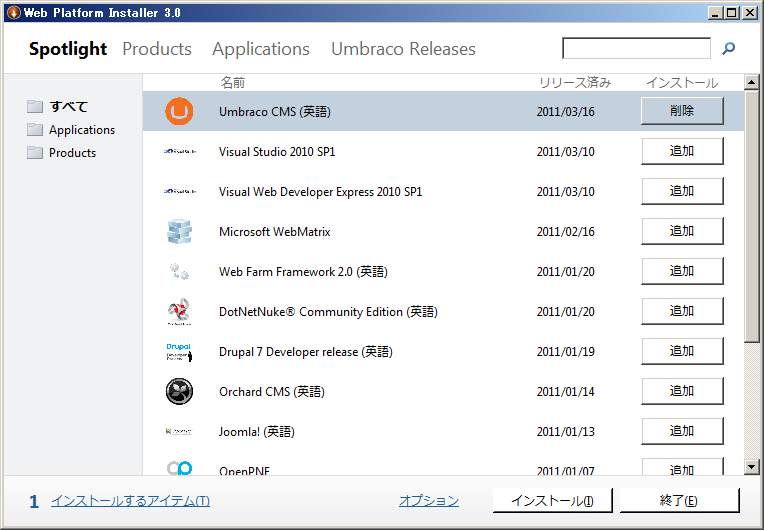Viewport: 764px width, 530px height.
Task: Add Visual Studio 2010 SP1
Action: coord(682,151)
